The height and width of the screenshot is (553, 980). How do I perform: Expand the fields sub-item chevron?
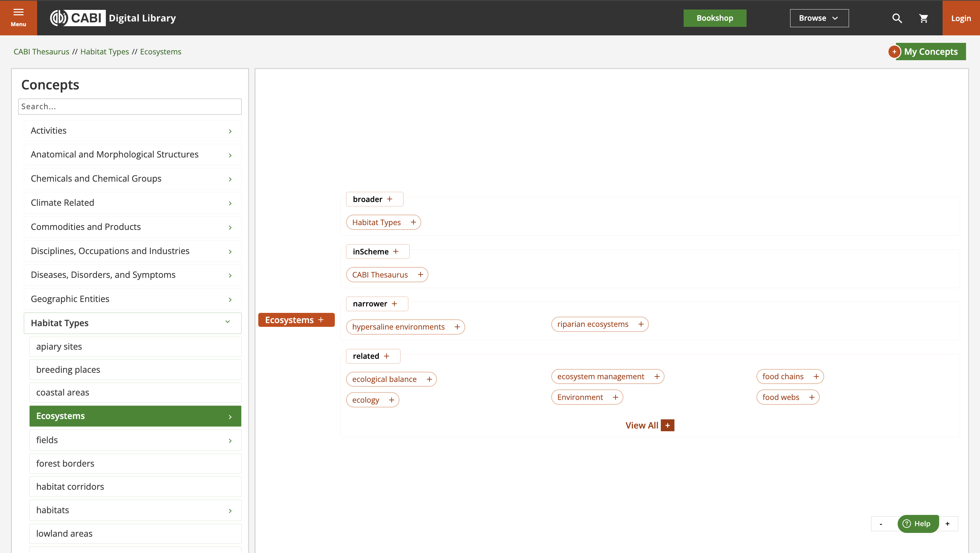[230, 441]
